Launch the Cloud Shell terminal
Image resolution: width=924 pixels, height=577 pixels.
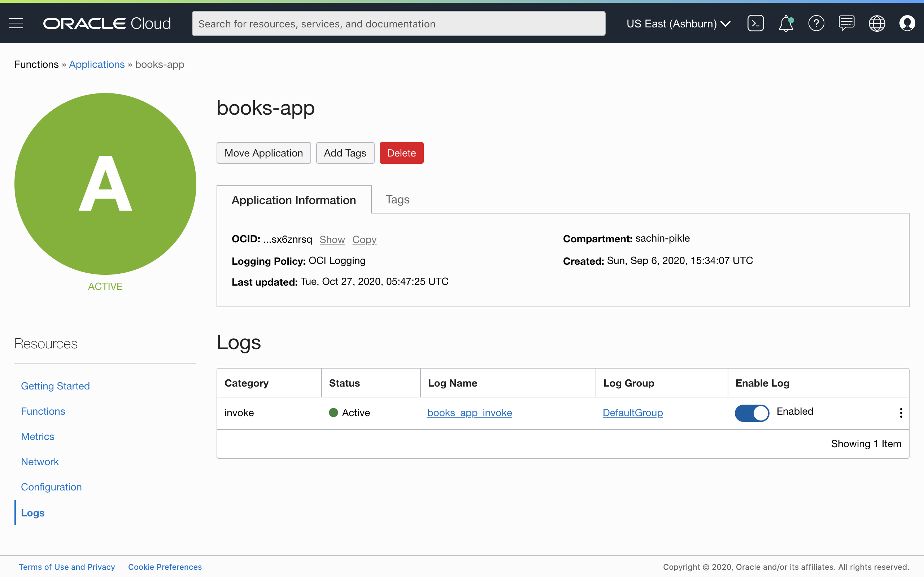pyautogui.click(x=755, y=23)
